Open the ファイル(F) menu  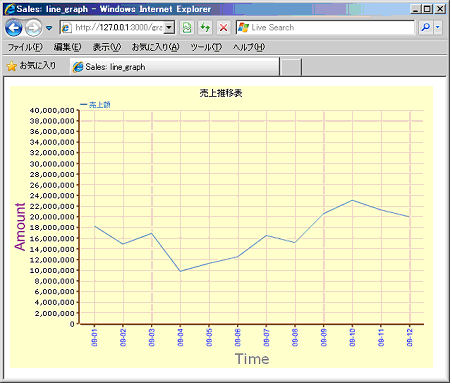click(25, 47)
